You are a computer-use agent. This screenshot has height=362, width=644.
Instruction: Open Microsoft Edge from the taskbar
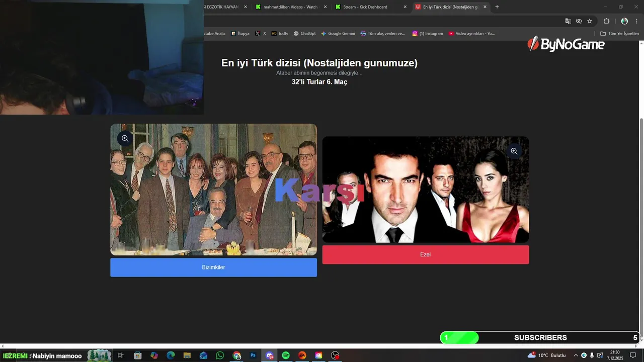171,355
